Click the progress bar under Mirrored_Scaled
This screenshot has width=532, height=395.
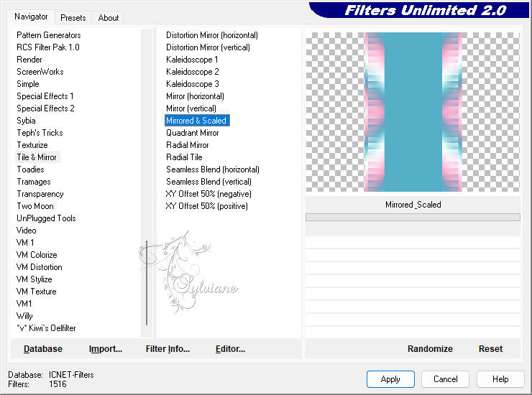coord(413,217)
